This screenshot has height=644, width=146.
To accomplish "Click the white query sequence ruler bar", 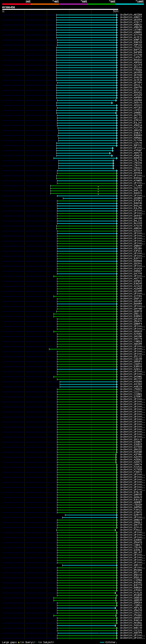I will coord(60,10).
